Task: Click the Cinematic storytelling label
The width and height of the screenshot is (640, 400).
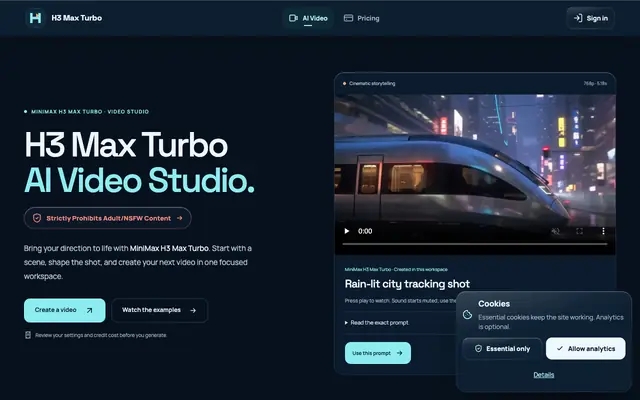Action: click(372, 83)
